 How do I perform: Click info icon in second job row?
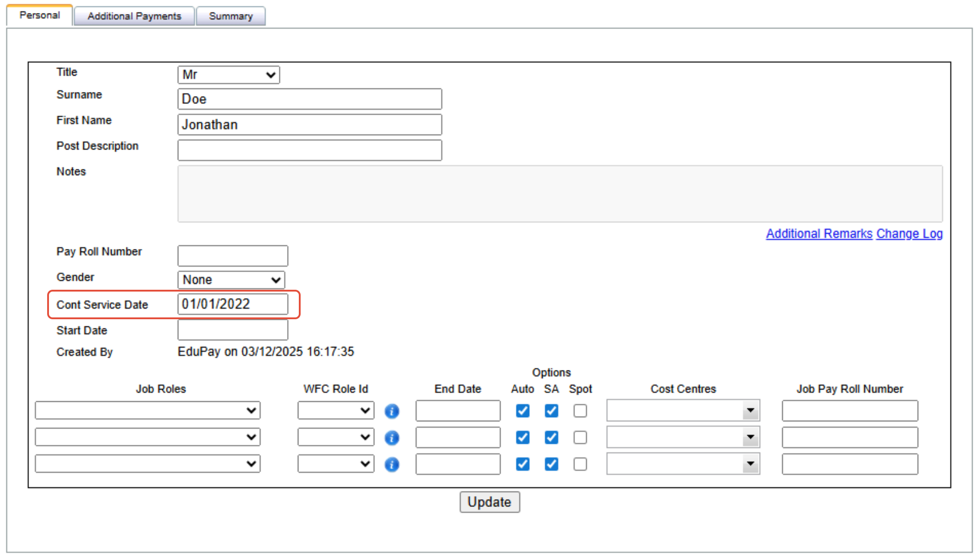click(392, 438)
